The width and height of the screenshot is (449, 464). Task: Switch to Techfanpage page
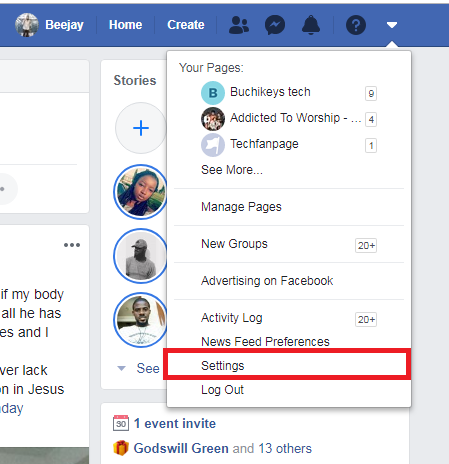coord(264,144)
